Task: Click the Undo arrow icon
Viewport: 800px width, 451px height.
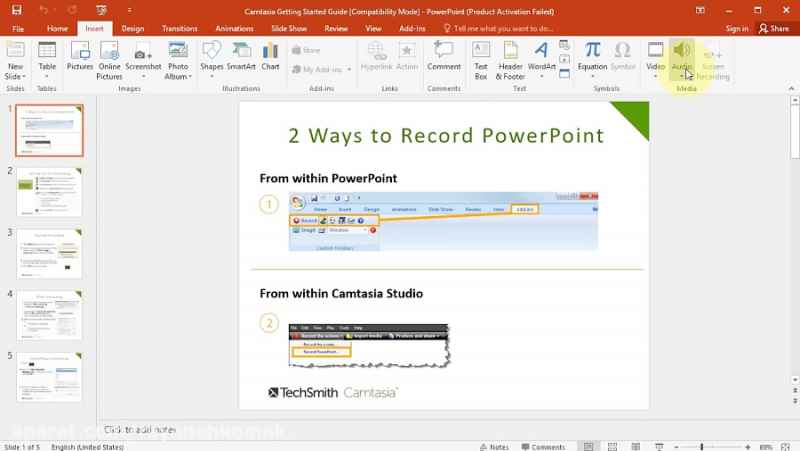Action: coord(44,10)
